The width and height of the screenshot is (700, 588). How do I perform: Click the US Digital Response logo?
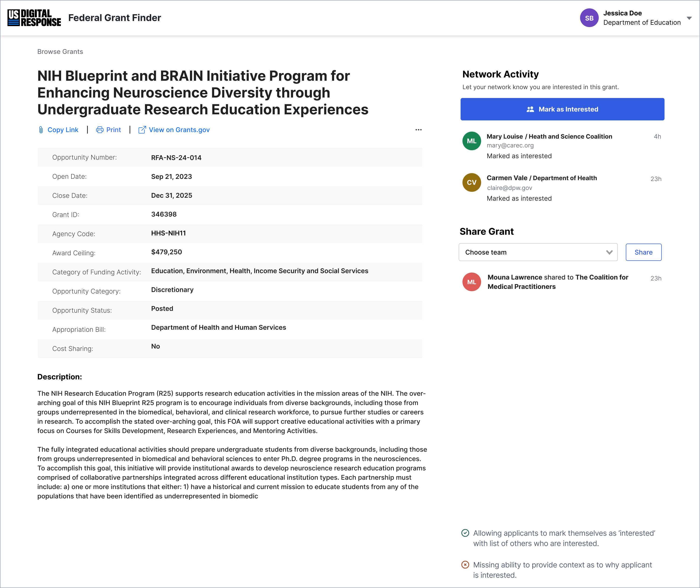click(x=34, y=18)
